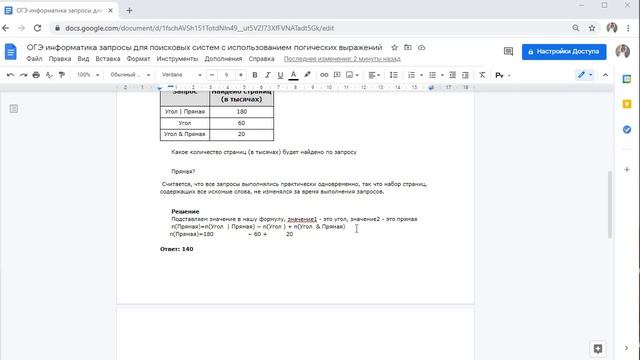640x360 pixels.
Task: Star the document title
Action: coord(394,47)
